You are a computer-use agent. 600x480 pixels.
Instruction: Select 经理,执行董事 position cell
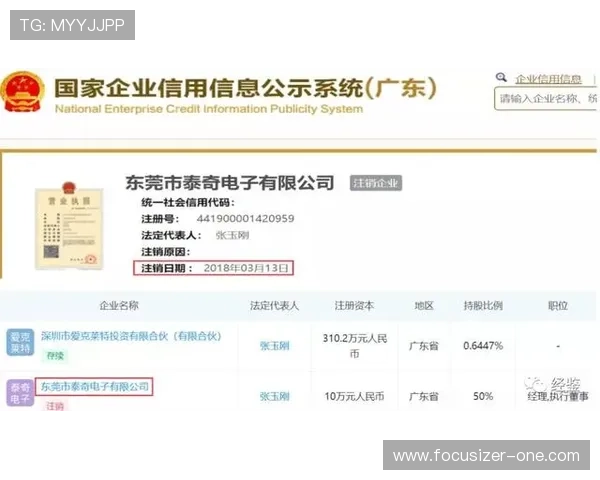click(x=558, y=397)
